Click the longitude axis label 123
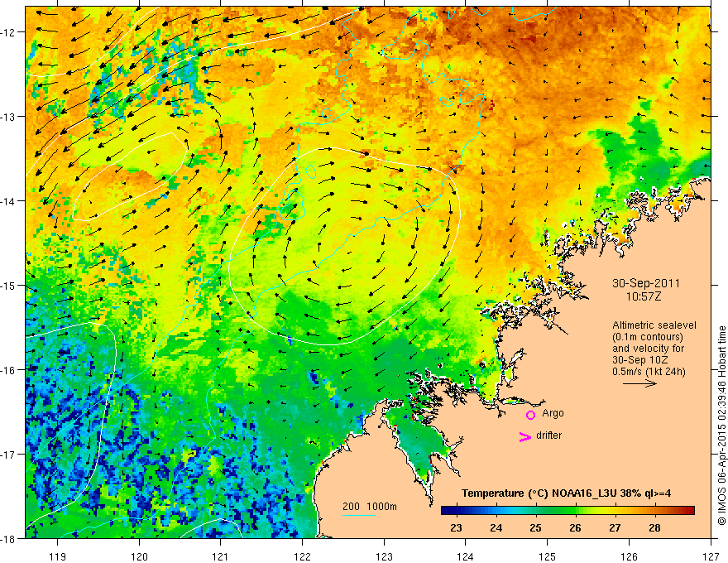The image size is (728, 563). tap(384, 556)
